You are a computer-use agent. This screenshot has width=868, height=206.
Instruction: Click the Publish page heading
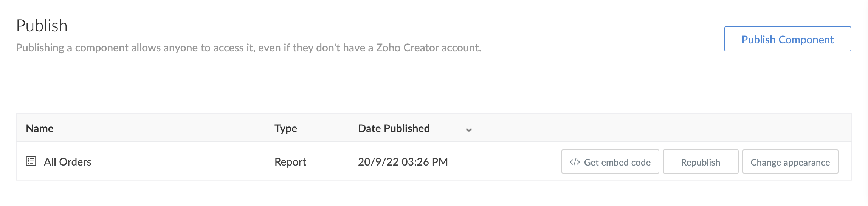pos(42,26)
